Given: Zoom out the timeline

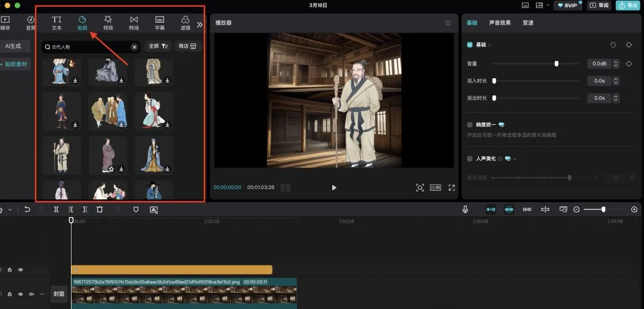Looking at the screenshot, I should (576, 209).
